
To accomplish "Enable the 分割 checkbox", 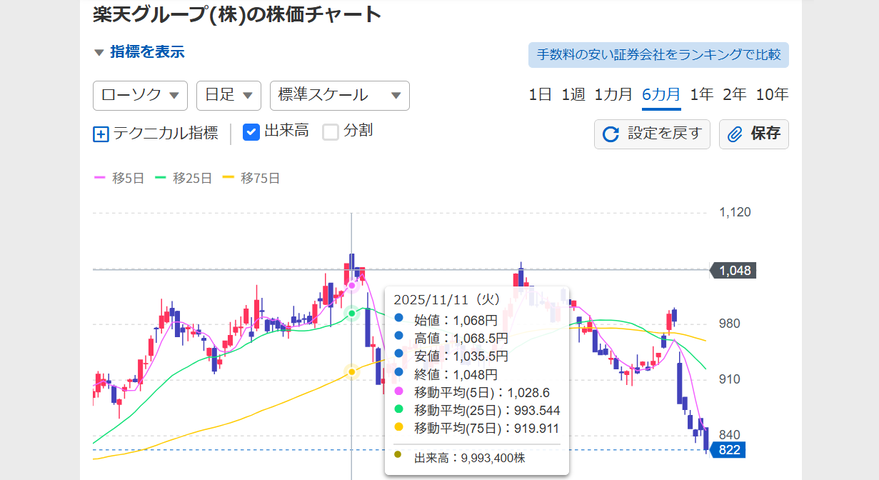I will coord(331,132).
